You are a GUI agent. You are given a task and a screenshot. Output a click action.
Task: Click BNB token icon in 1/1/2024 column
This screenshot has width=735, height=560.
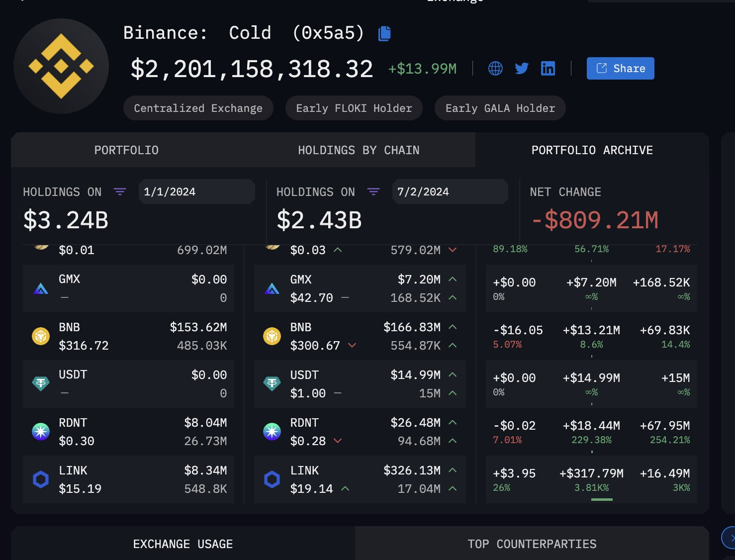tap(41, 336)
